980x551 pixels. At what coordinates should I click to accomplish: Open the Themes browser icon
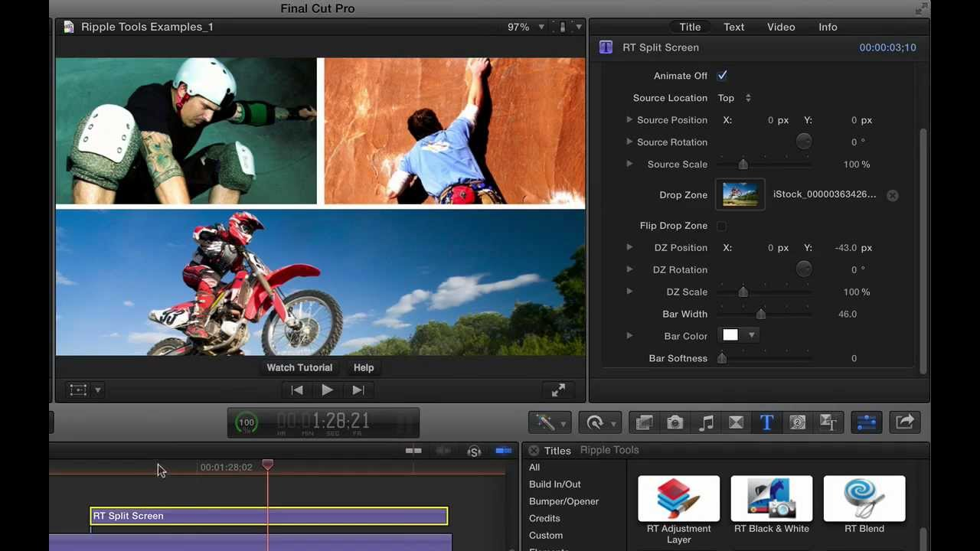point(828,422)
